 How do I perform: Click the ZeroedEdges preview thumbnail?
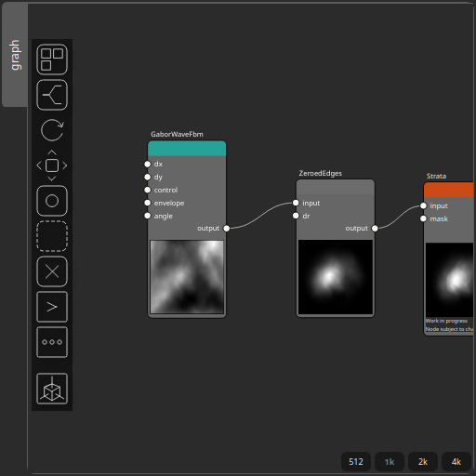(336, 277)
